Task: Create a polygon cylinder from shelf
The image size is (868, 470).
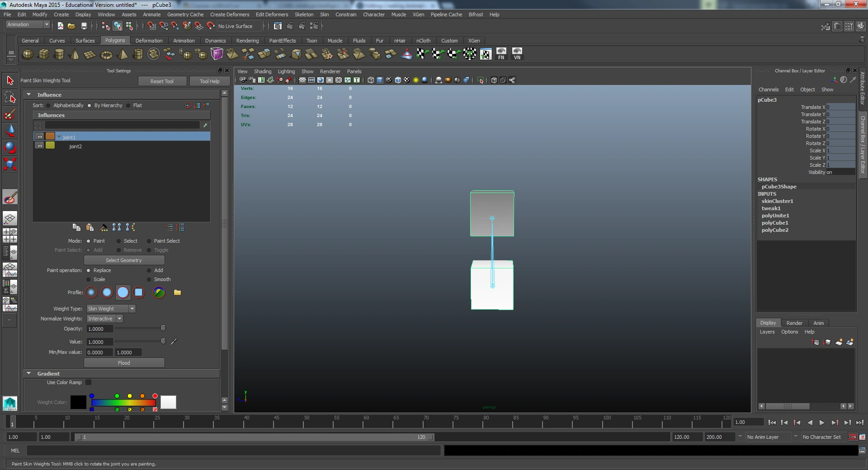Action: (59, 55)
